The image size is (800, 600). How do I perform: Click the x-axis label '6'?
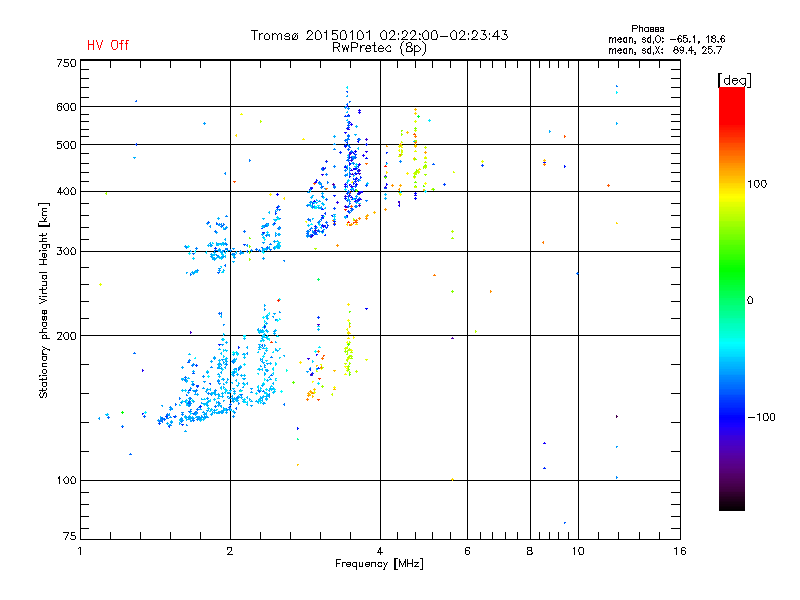(x=467, y=551)
